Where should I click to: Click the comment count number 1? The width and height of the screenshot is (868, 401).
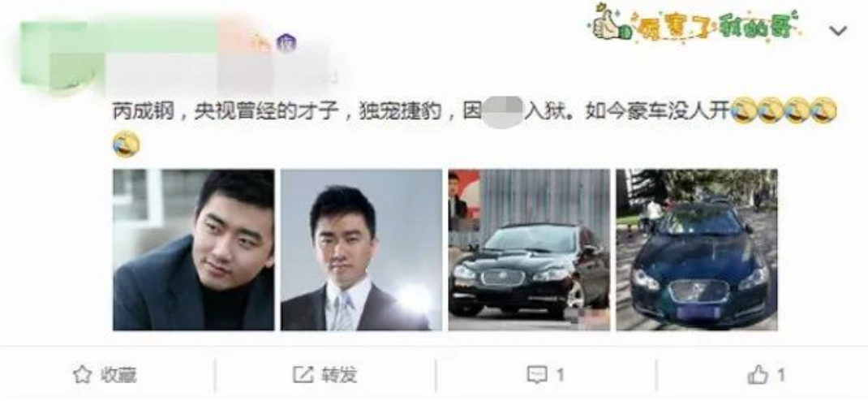click(x=561, y=376)
